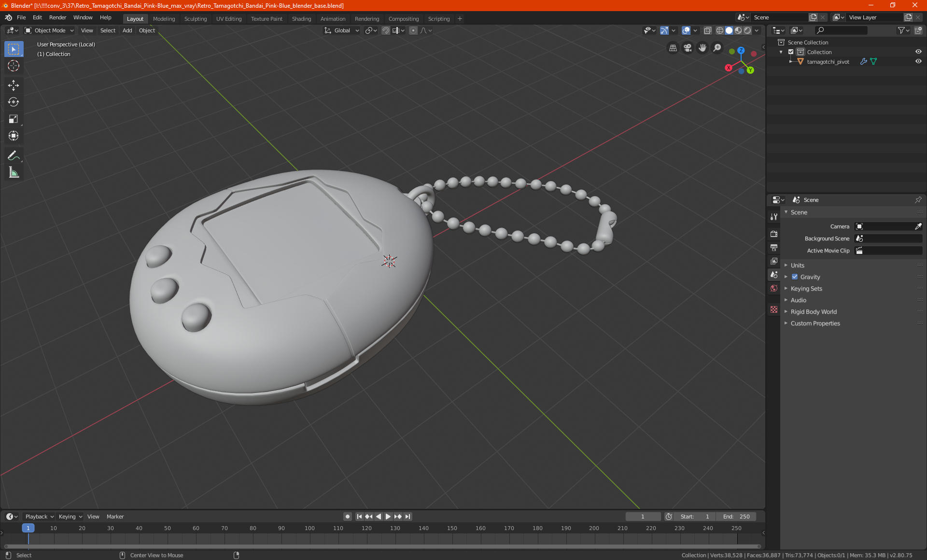The image size is (927, 560).
Task: Click the play button in timeline controls
Action: (x=387, y=517)
